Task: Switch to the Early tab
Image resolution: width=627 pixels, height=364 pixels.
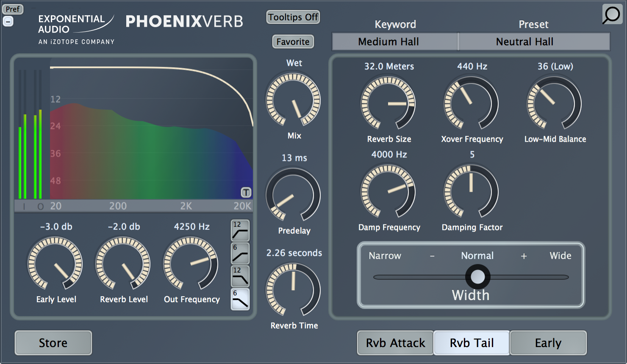Action: click(548, 343)
